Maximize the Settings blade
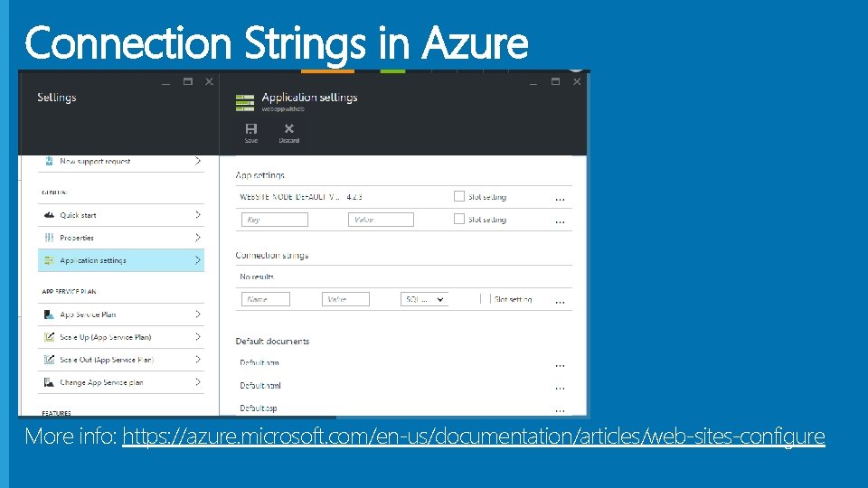This screenshot has width=868, height=488. pos(188,82)
